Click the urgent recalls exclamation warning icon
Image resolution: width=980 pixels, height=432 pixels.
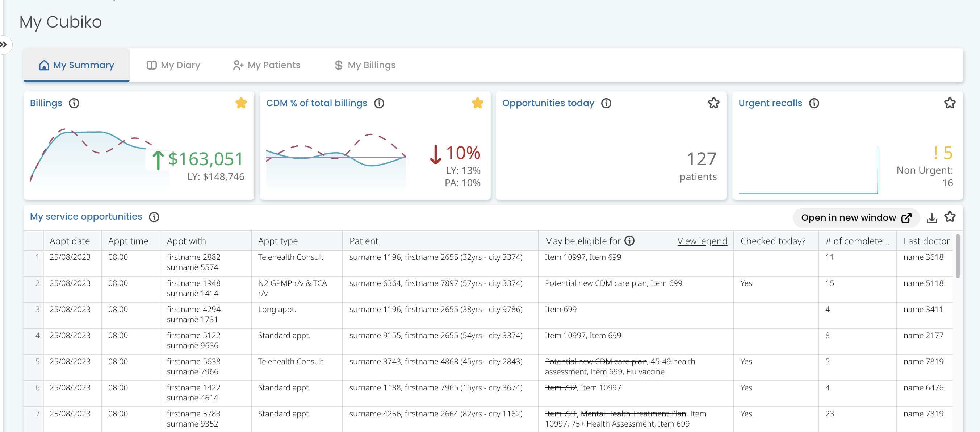pos(935,153)
